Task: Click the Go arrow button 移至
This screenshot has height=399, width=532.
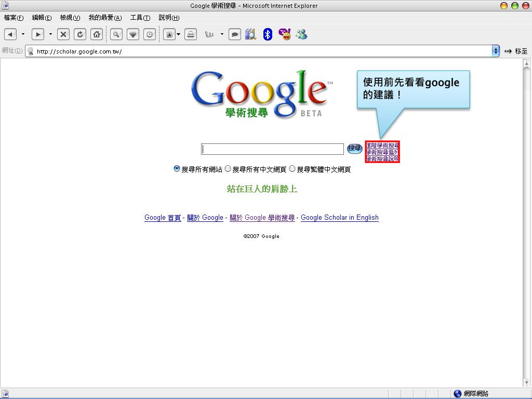Action: tap(516, 51)
